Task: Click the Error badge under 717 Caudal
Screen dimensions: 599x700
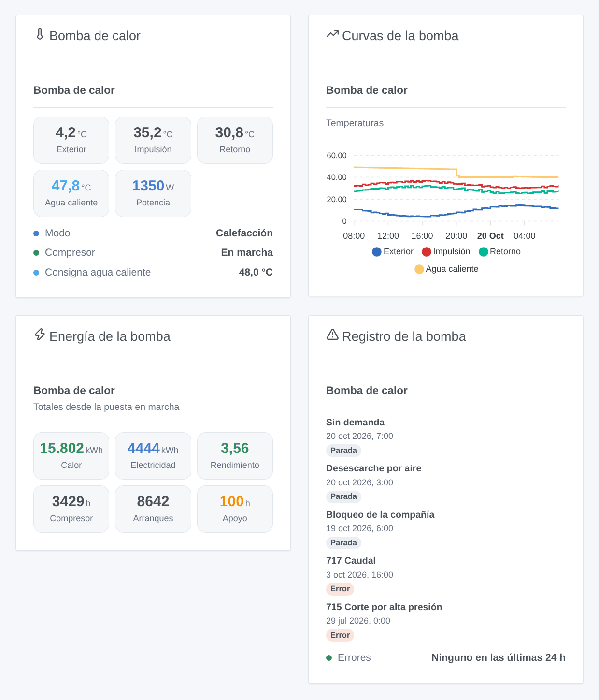Action: [340, 589]
